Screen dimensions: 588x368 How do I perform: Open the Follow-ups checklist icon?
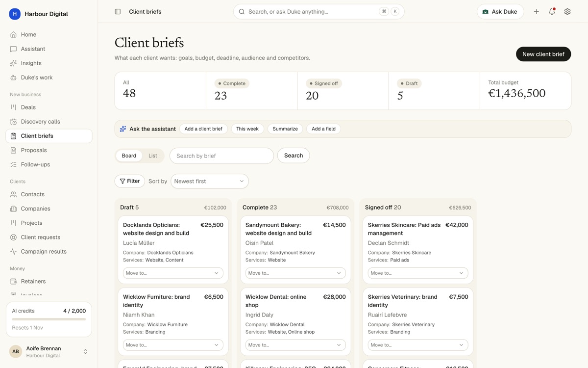[x=13, y=164]
